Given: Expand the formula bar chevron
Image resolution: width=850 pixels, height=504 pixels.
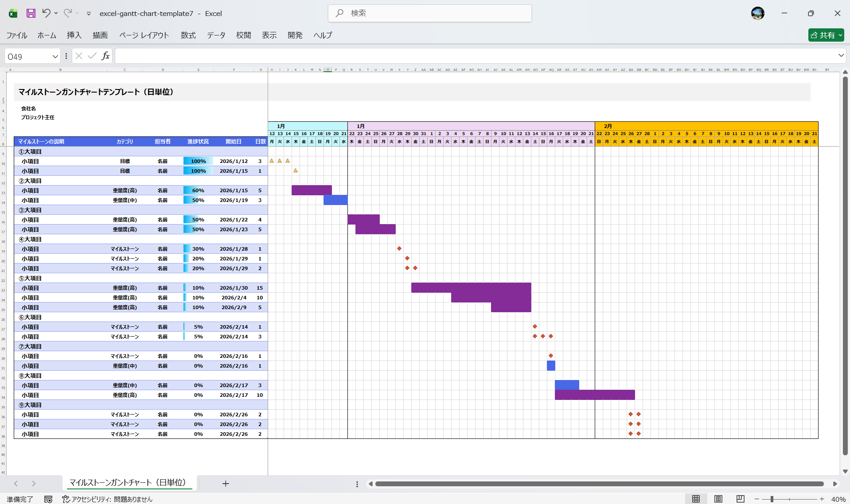Looking at the screenshot, I should pyautogui.click(x=841, y=56).
